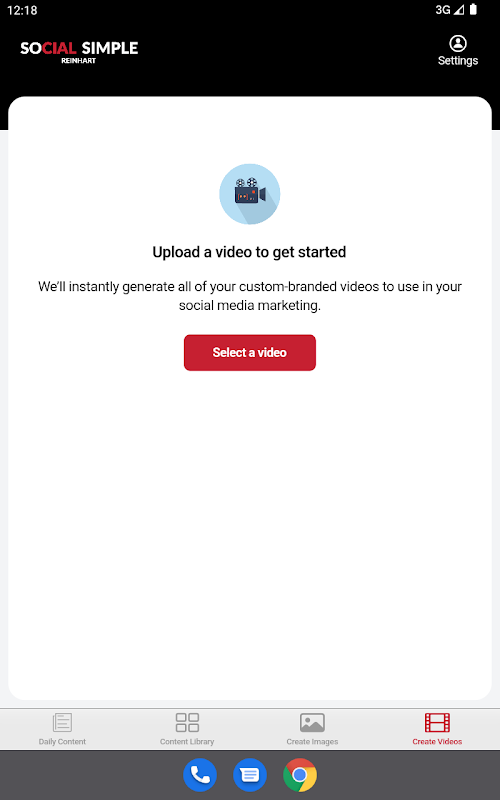Tap the Settings text label

pyautogui.click(x=458, y=61)
